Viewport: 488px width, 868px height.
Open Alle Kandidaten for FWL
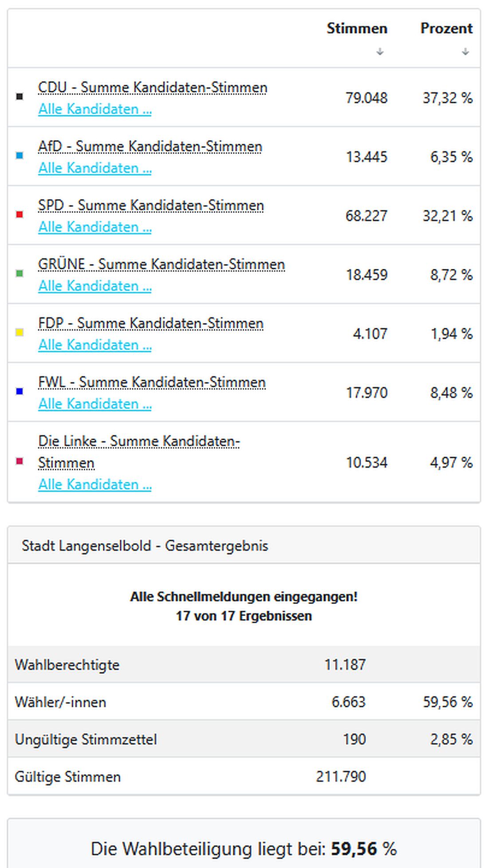95,404
